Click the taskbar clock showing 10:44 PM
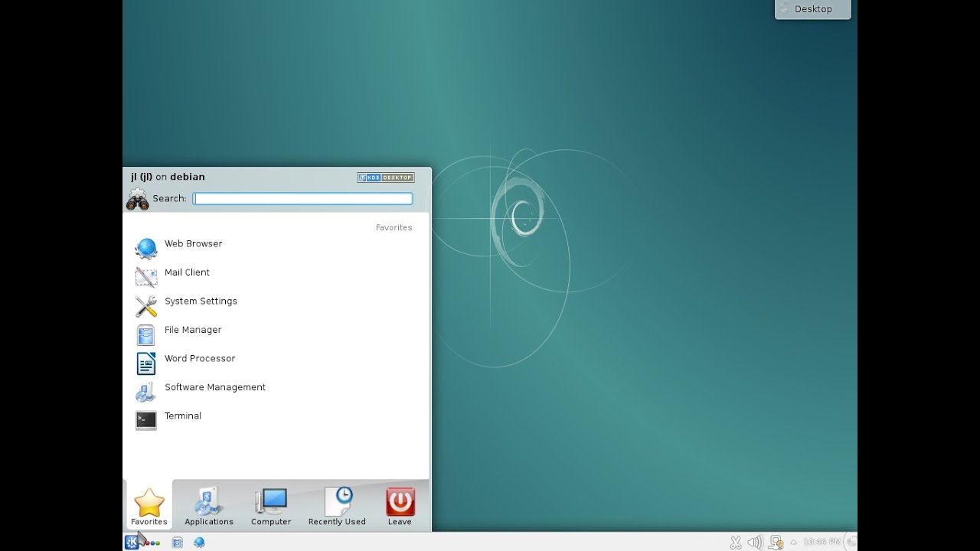The height and width of the screenshot is (551, 980). (822, 542)
